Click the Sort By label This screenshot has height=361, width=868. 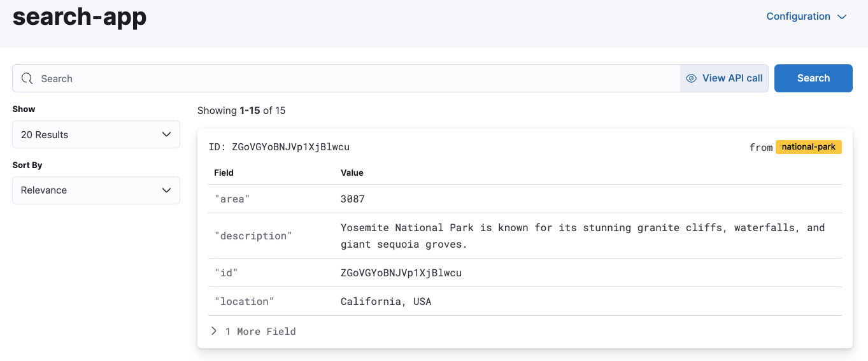[27, 165]
